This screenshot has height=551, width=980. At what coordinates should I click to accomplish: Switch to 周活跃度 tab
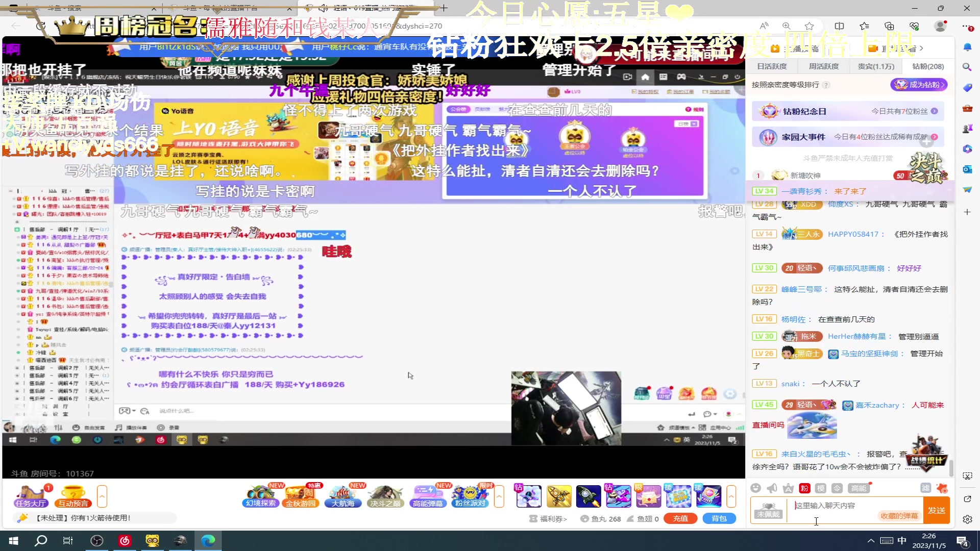point(824,66)
